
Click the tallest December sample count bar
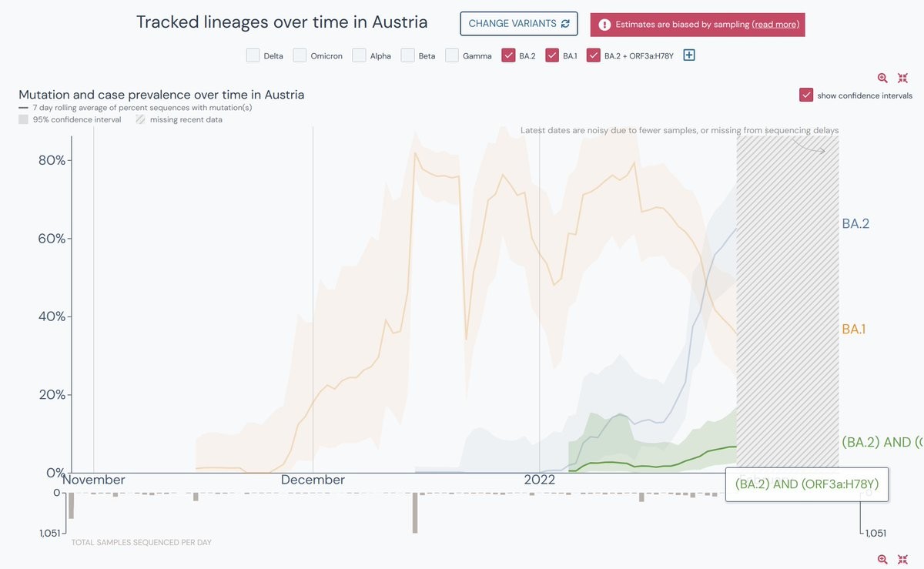click(415, 512)
